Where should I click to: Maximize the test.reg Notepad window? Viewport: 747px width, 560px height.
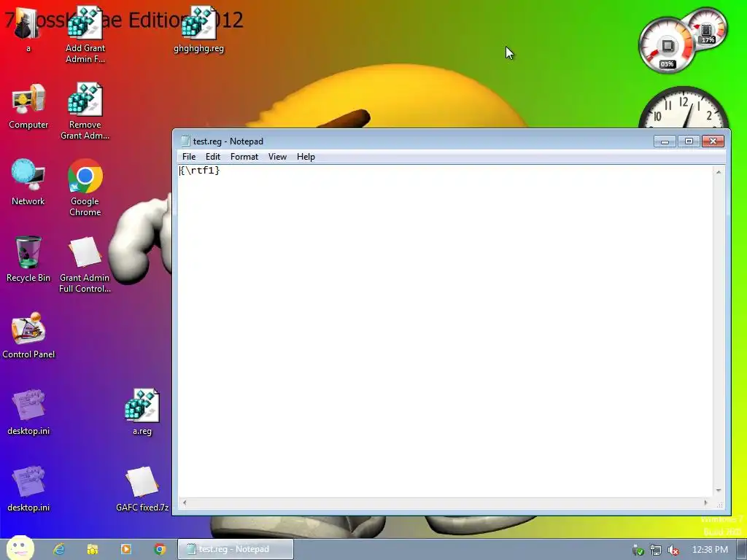click(689, 141)
